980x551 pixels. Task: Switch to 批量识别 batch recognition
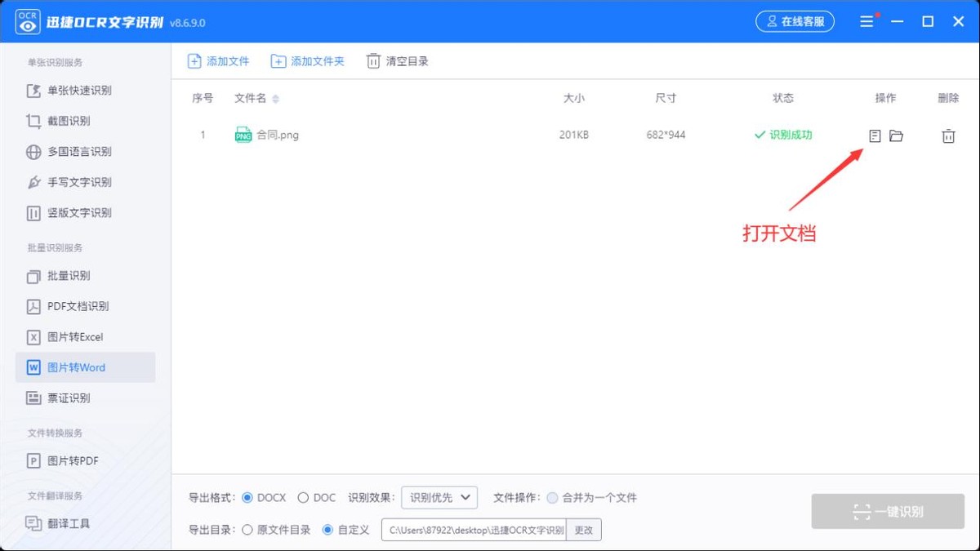coord(69,275)
